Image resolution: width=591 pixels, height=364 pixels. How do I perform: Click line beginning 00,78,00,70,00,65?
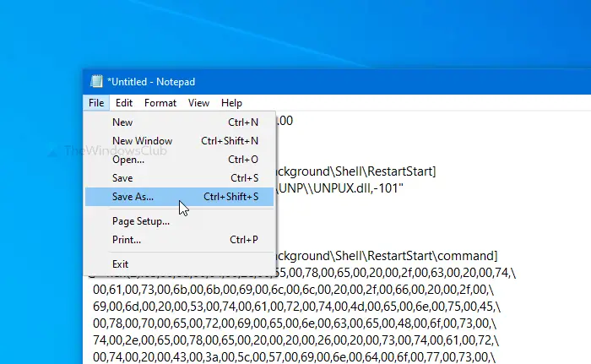[295, 323]
